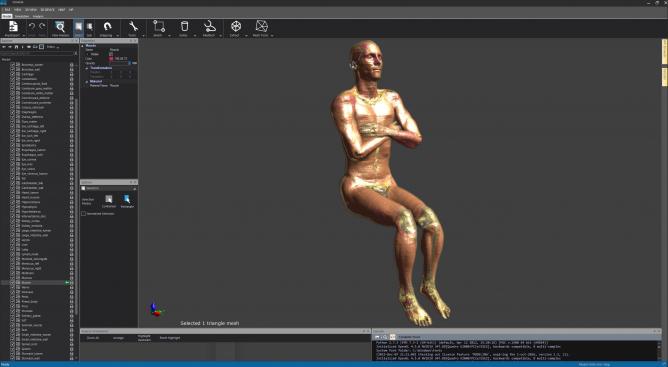
Task: Click the Zoom All button in bottom panel
Action: click(x=93, y=338)
